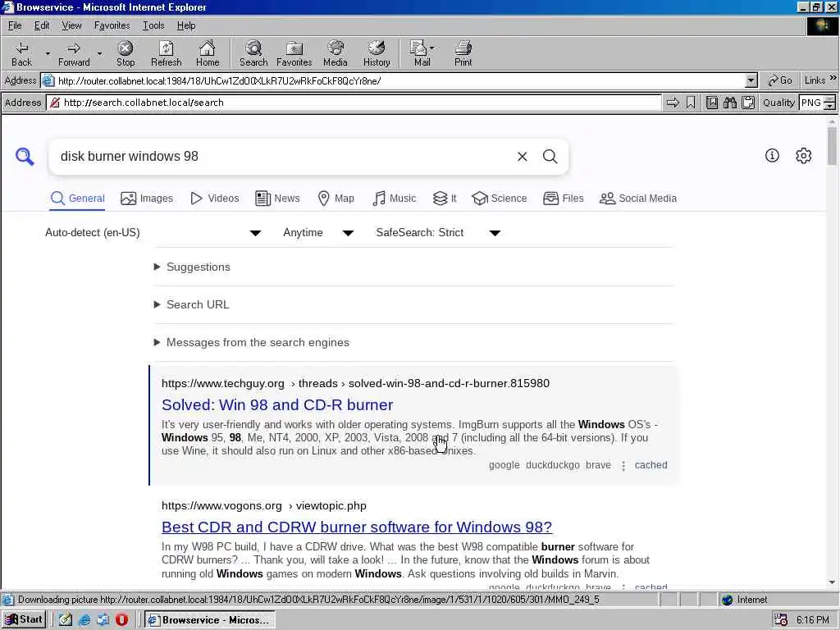Image resolution: width=840 pixels, height=630 pixels.
Task: Switch to the News tab
Action: (x=277, y=199)
